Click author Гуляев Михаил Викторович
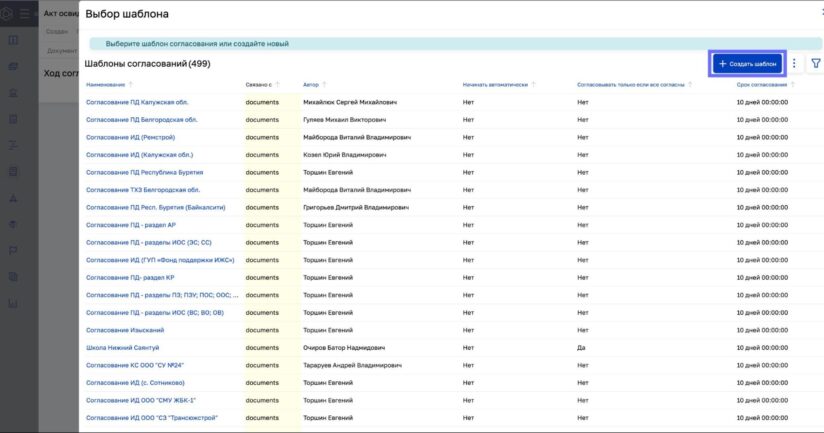The image size is (824, 433). (344, 120)
